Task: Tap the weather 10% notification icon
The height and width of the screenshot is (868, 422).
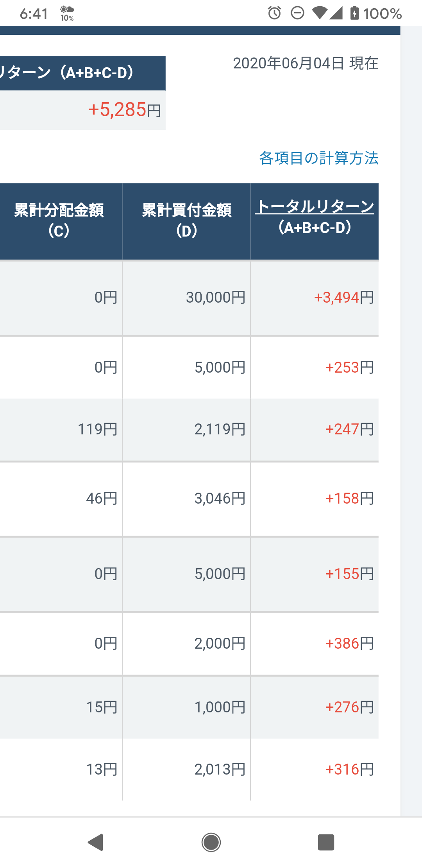Action: pyautogui.click(x=67, y=13)
